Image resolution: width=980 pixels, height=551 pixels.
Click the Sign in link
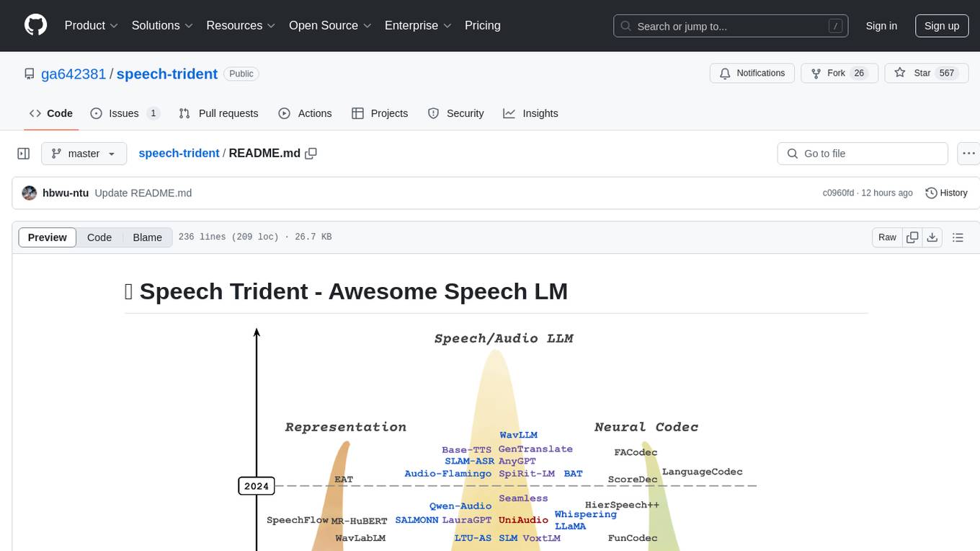pos(881,26)
